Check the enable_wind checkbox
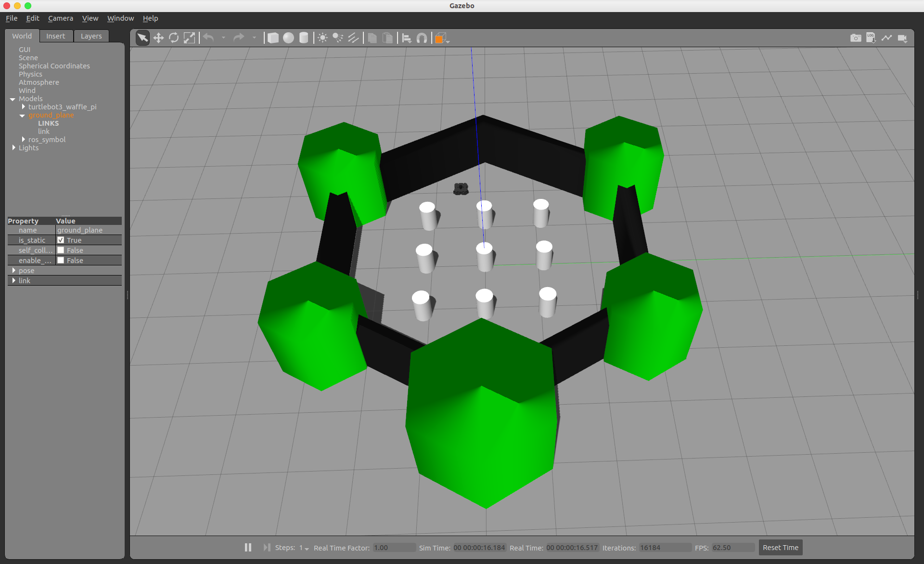This screenshot has width=924, height=564. pyautogui.click(x=61, y=260)
